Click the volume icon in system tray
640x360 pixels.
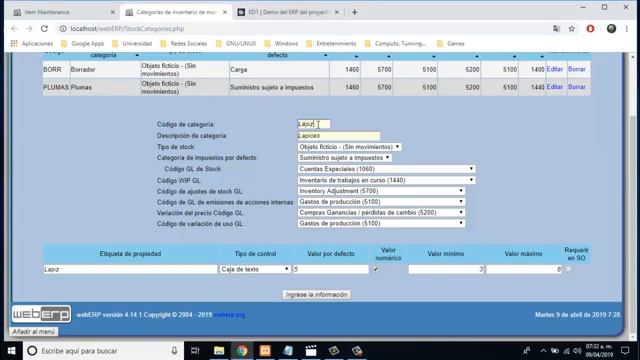tap(577, 351)
